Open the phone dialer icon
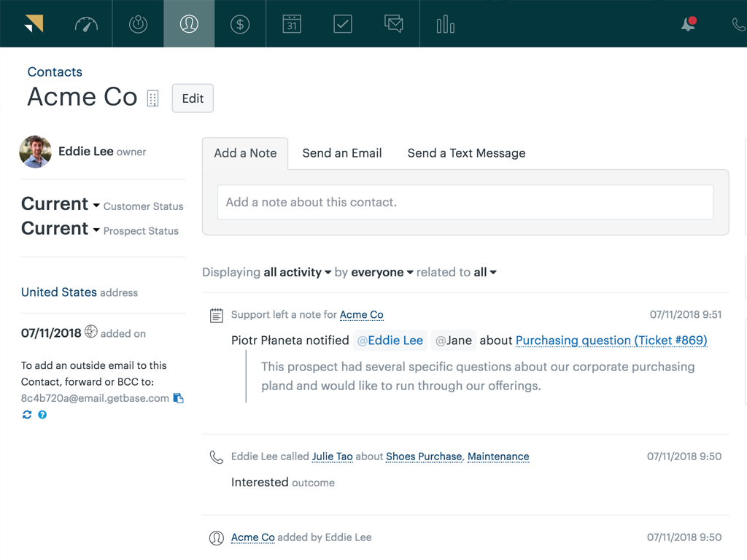This screenshot has height=560, width=747. [x=738, y=23]
